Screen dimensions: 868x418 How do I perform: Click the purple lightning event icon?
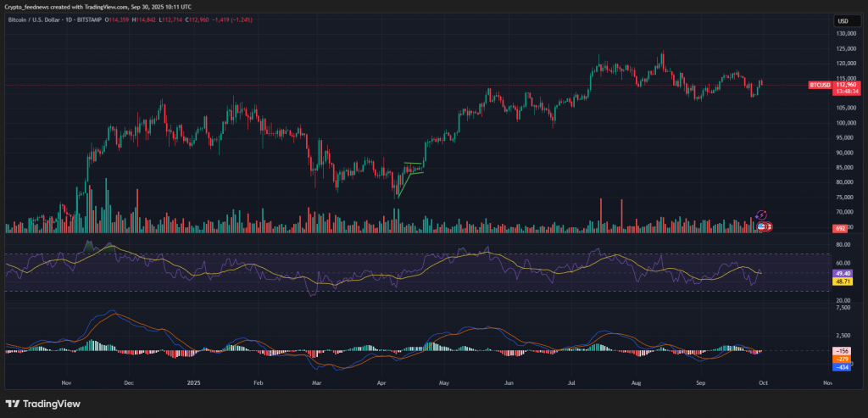pyautogui.click(x=761, y=215)
